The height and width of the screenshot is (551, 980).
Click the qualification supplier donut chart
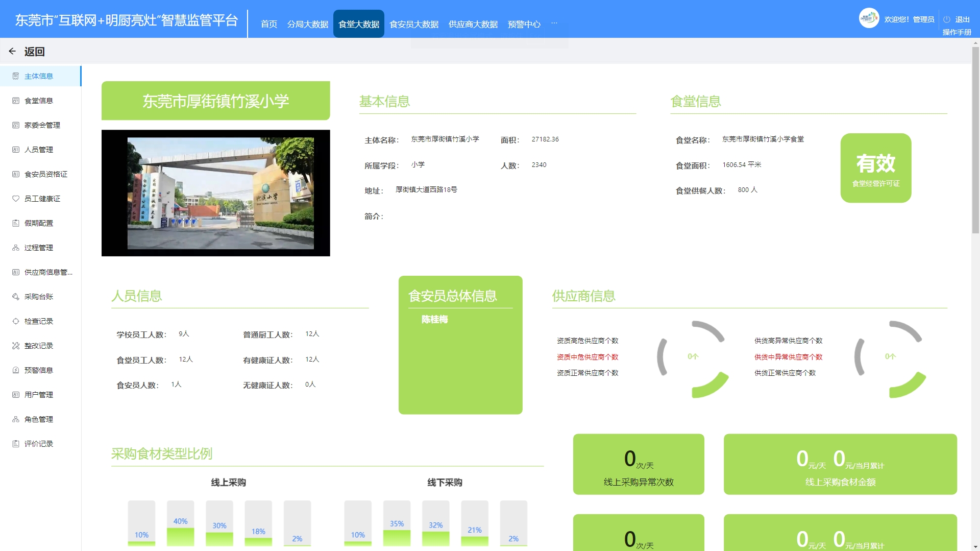(x=693, y=359)
